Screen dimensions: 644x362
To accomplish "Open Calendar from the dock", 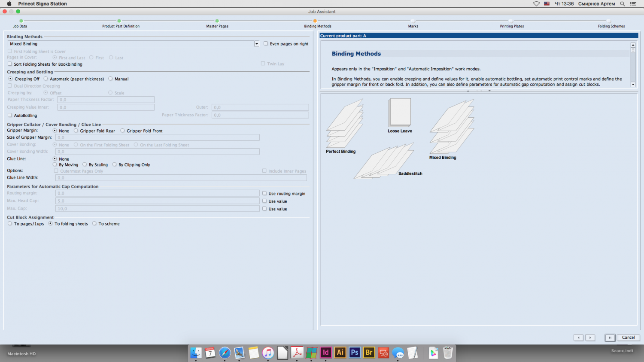I will (x=210, y=353).
